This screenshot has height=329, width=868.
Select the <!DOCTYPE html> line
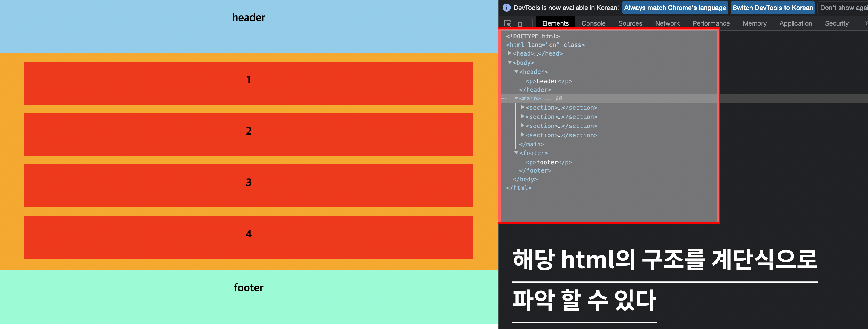pyautogui.click(x=533, y=36)
